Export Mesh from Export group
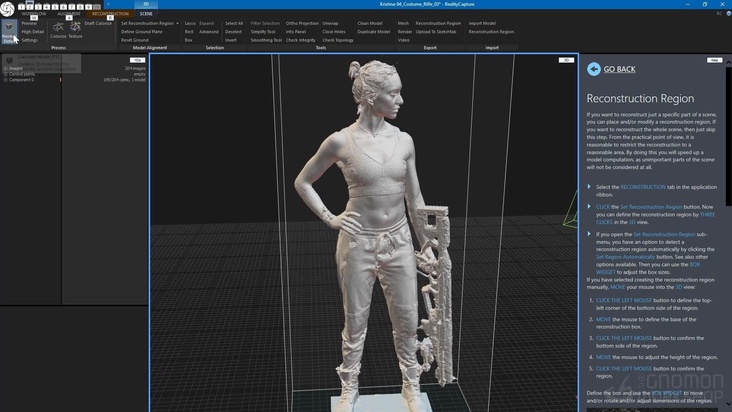Viewport: 732px width, 412px height. [x=403, y=23]
